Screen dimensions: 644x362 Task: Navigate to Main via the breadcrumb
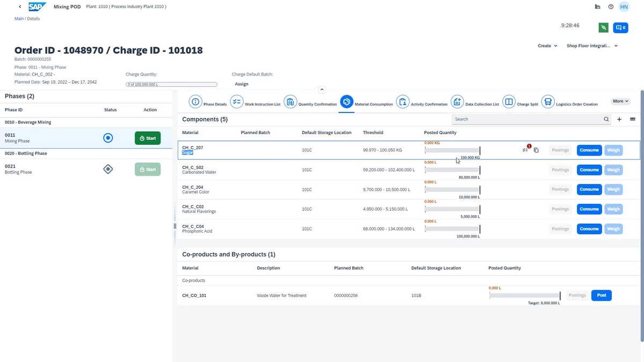click(19, 18)
